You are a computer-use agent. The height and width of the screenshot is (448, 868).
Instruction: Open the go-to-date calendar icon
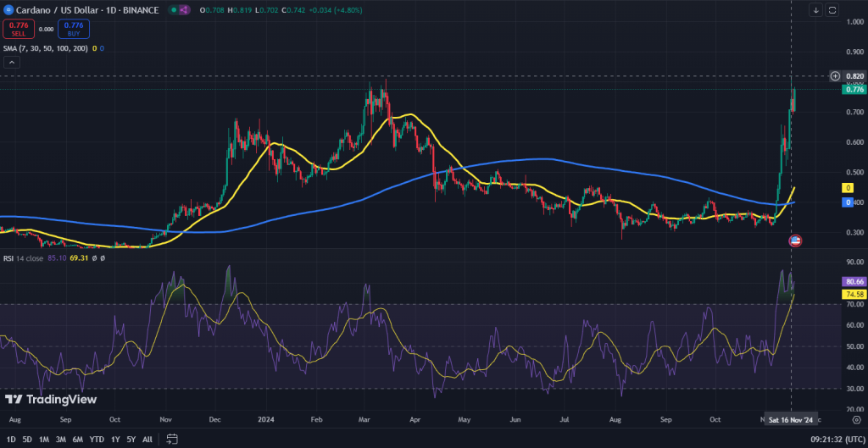pos(172,440)
